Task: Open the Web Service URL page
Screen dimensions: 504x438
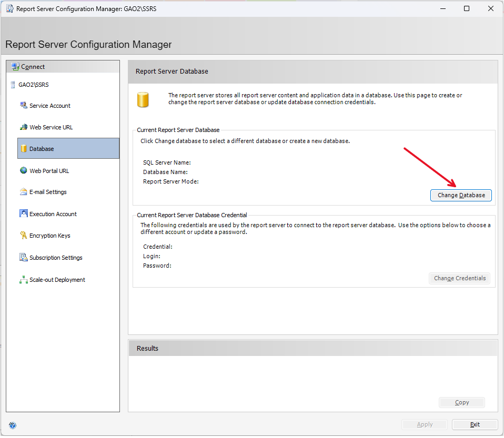Action: point(51,127)
